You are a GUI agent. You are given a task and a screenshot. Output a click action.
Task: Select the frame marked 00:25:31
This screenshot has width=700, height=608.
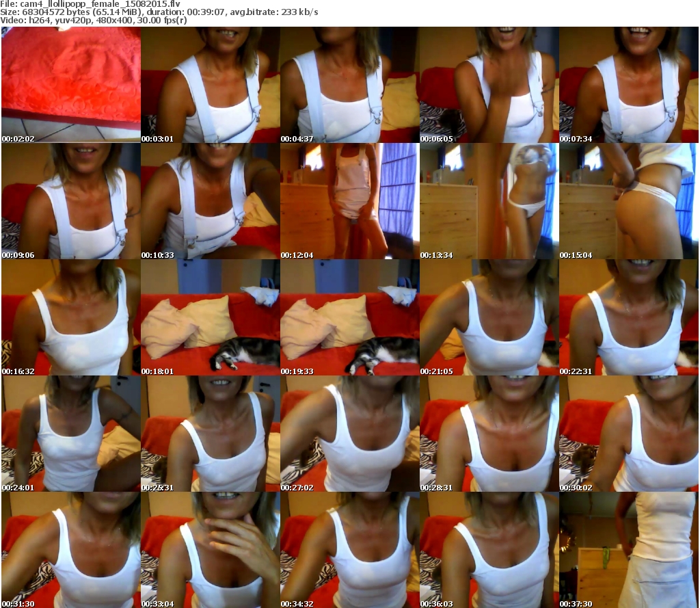pyautogui.click(x=211, y=434)
